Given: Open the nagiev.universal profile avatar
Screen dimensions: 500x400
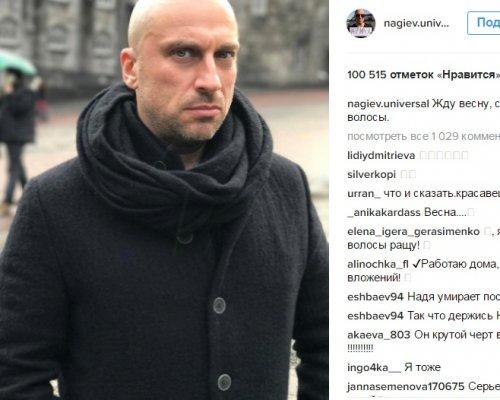Looking at the screenshot, I should [x=361, y=23].
